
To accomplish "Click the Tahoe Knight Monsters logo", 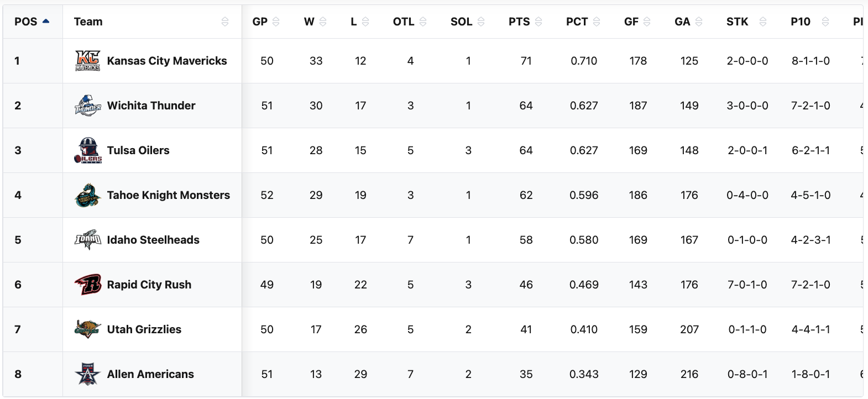I will coord(87,195).
